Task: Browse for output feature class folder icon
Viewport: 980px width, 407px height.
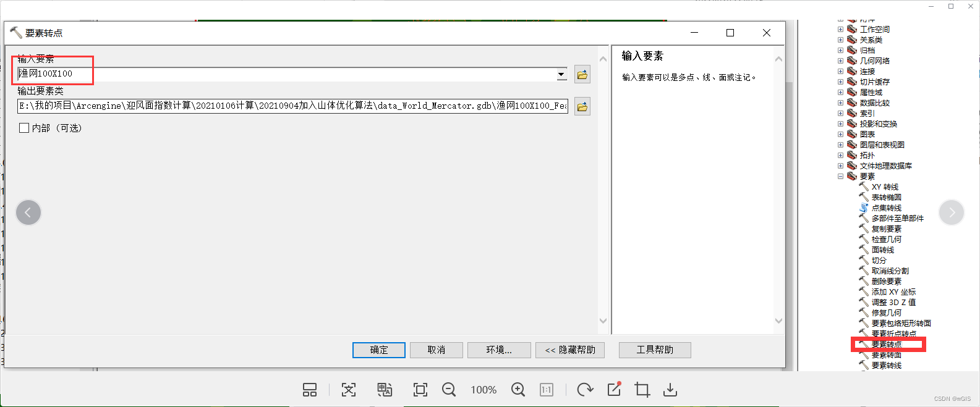Action: [x=582, y=106]
